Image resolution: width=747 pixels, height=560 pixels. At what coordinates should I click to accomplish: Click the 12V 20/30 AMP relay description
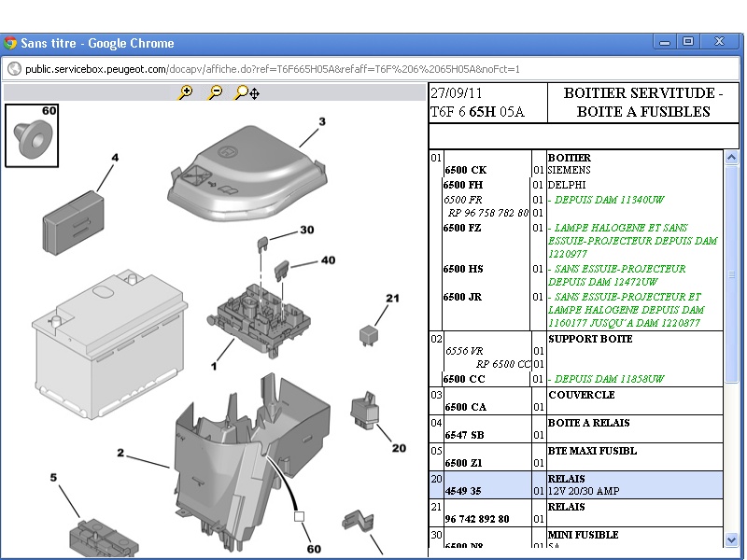click(x=584, y=491)
